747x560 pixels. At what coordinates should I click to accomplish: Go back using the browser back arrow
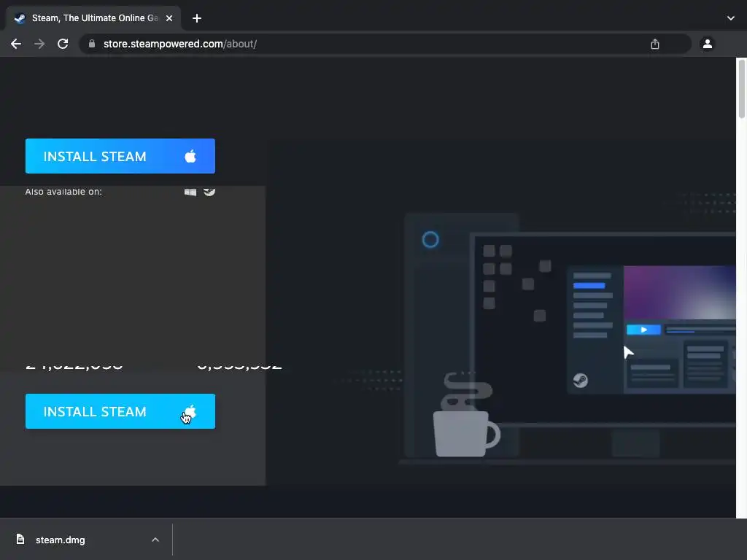coord(16,44)
